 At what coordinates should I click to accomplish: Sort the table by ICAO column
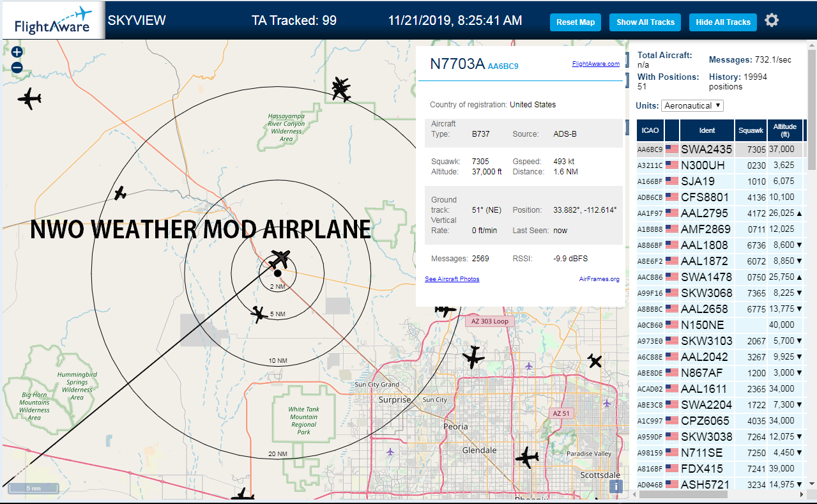click(650, 130)
